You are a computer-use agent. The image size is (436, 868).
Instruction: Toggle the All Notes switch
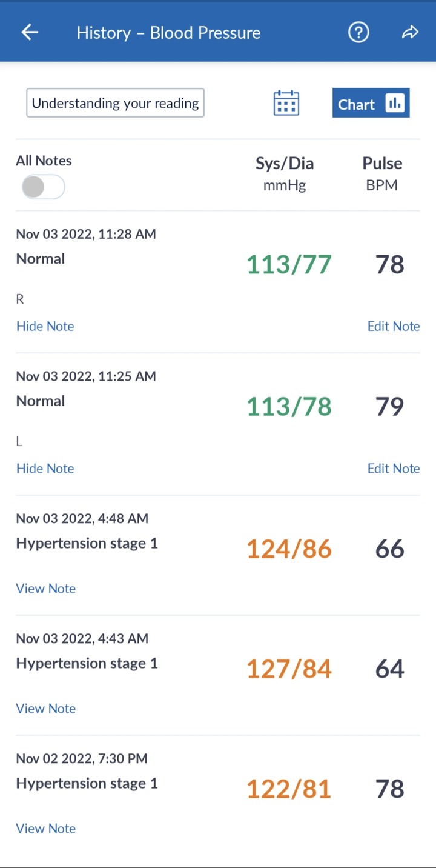(x=43, y=187)
